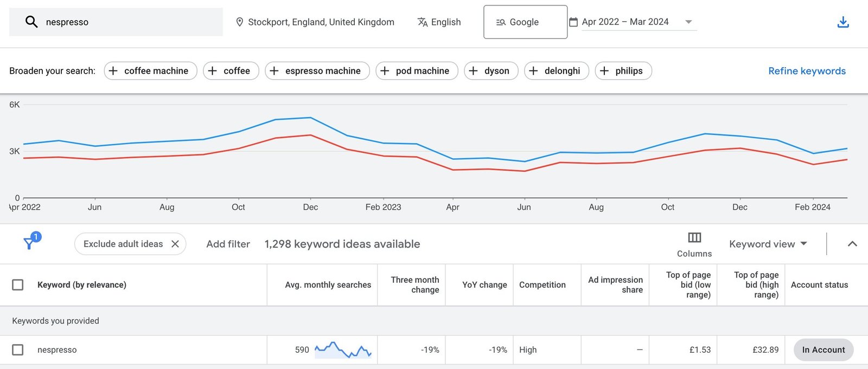The image size is (868, 369).
Task: Click the Exclude adult ideas filter chip
Action: [x=130, y=244]
